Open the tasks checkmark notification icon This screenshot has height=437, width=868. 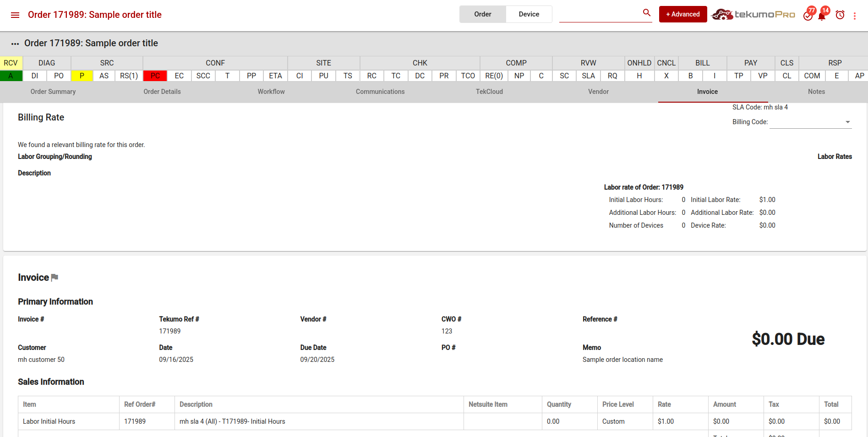(808, 16)
